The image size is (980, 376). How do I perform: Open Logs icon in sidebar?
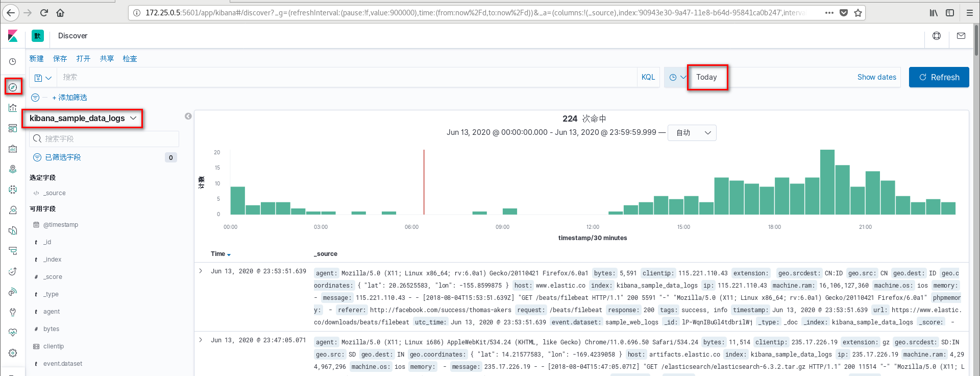13,230
